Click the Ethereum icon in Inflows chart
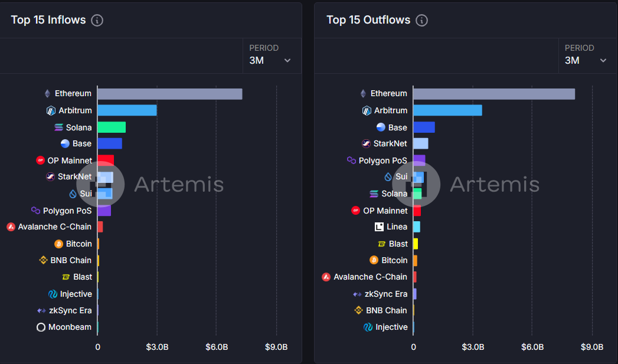 [48, 93]
